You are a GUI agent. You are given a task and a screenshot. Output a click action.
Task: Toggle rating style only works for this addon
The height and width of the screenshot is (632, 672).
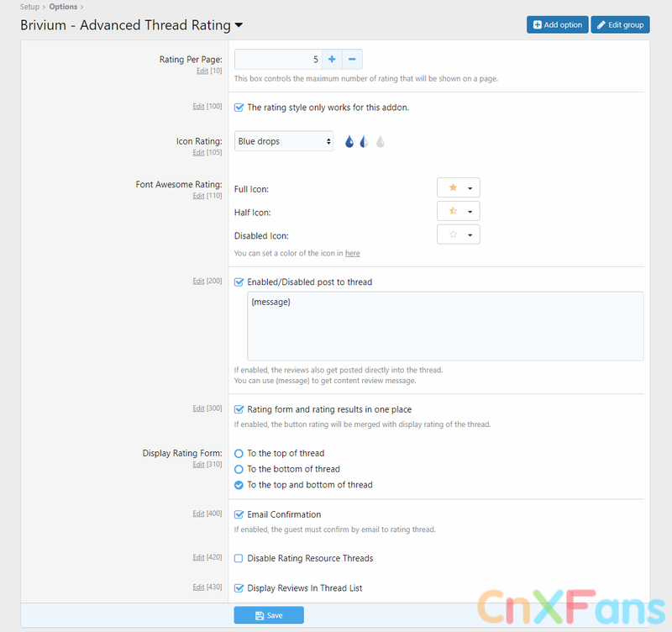[239, 108]
